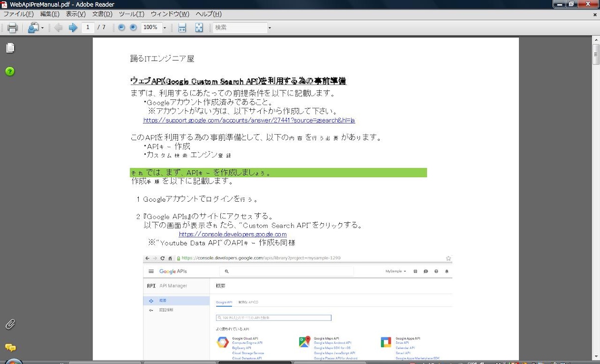Zoom out with the minus button
This screenshot has height=364, width=600.
click(x=121, y=28)
